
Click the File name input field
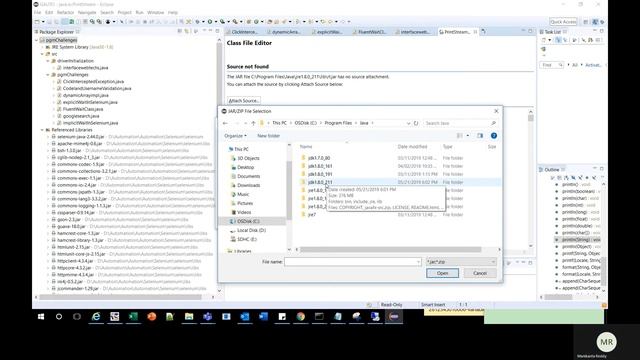353,262
